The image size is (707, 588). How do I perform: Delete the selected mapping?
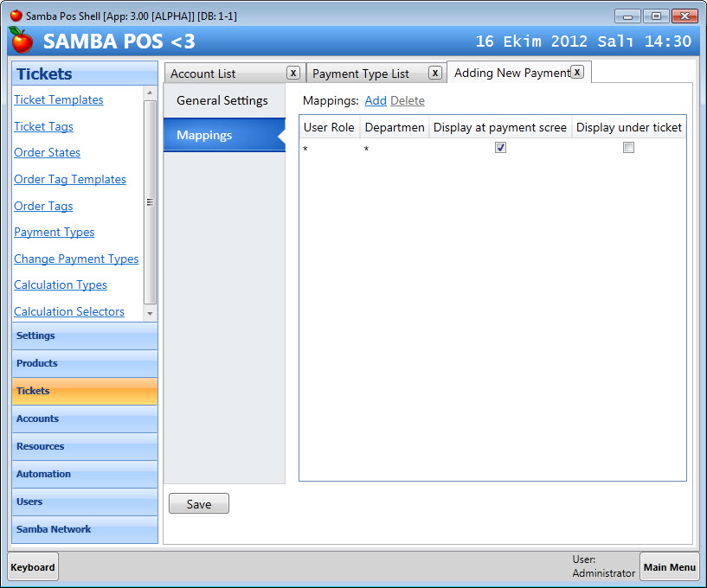408,100
